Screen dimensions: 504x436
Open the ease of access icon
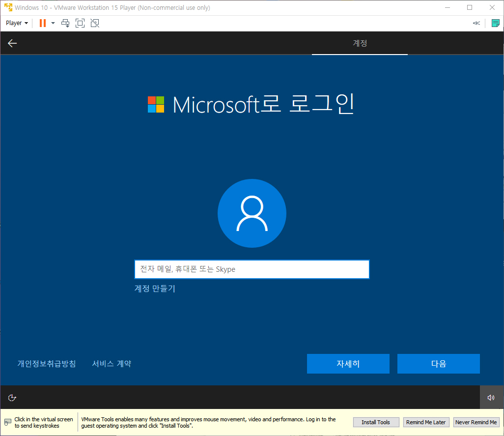click(12, 398)
